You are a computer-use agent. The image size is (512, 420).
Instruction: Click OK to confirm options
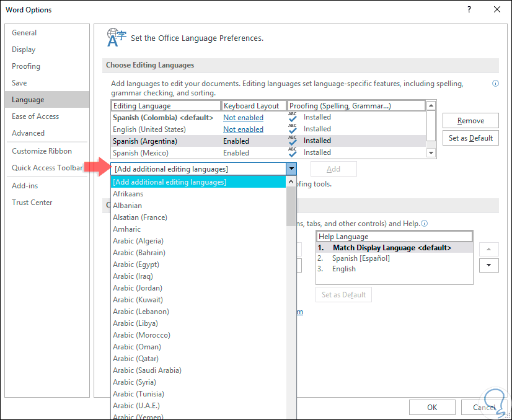tap(432, 407)
